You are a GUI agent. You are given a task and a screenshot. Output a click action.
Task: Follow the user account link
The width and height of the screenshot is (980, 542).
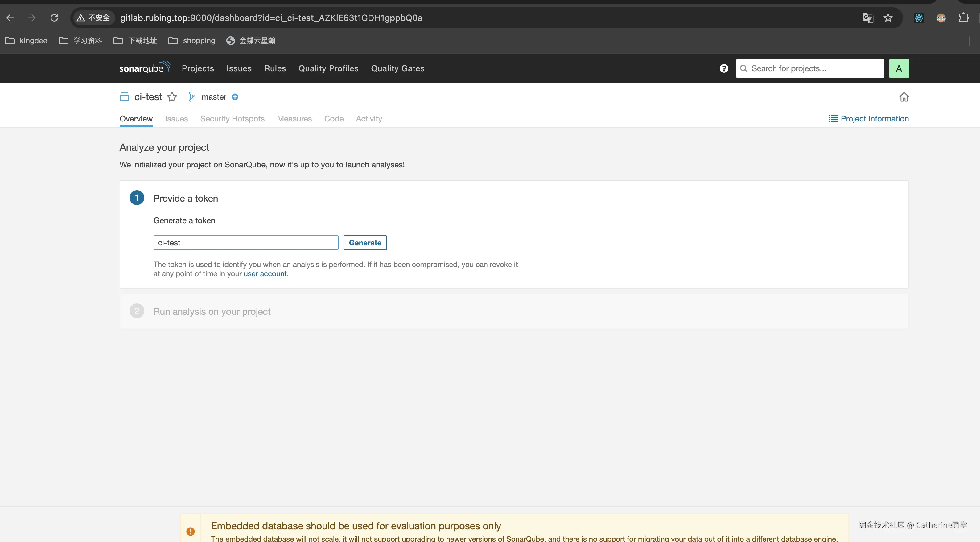coord(265,274)
